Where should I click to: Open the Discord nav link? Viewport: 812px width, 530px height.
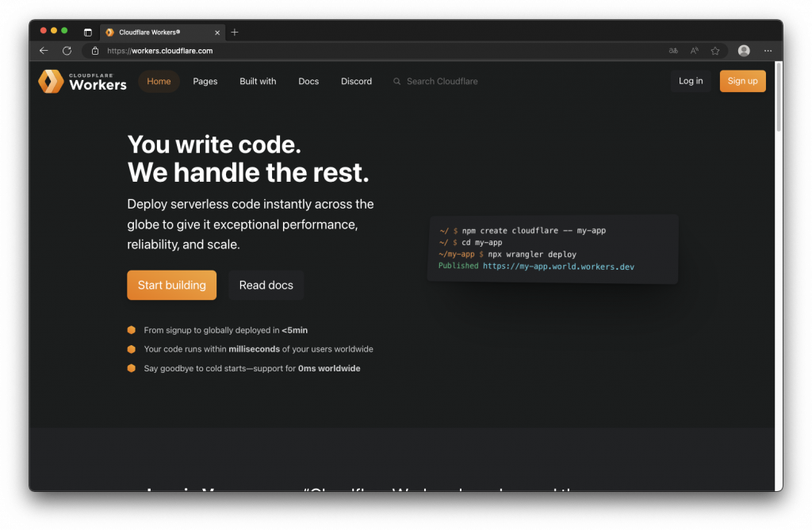356,82
